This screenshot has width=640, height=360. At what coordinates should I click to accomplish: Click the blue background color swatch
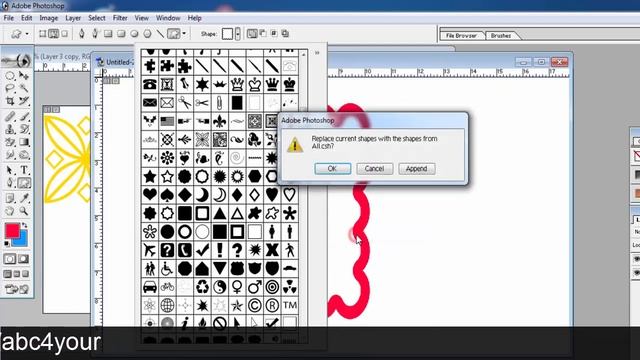point(22,240)
